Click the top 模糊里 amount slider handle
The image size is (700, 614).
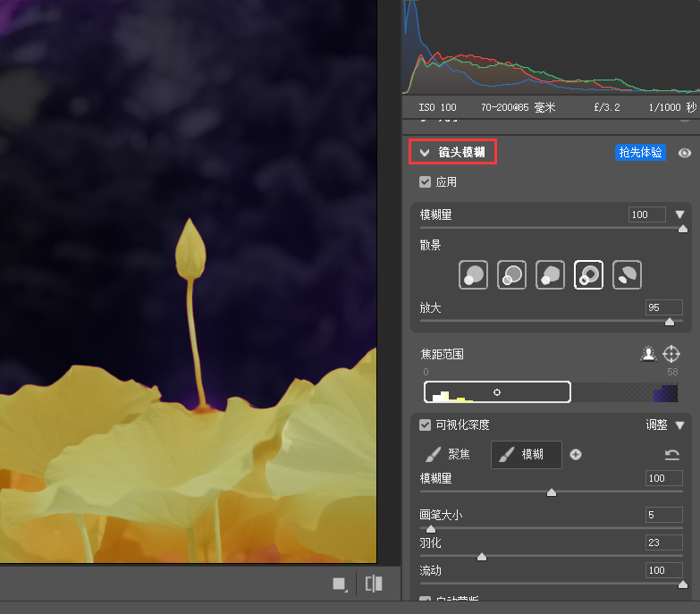coord(683,229)
